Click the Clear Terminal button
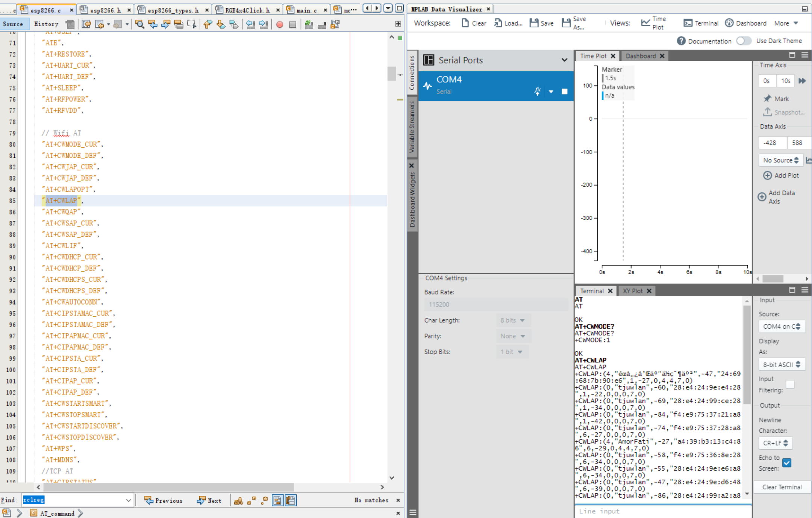 782,487
